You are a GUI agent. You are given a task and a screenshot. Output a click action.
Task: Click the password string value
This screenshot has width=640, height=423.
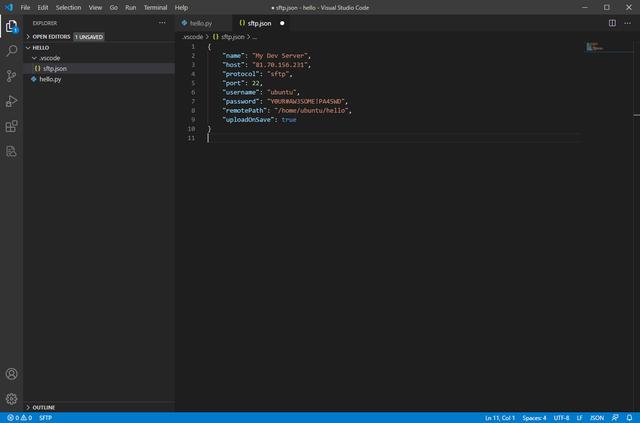click(306, 101)
